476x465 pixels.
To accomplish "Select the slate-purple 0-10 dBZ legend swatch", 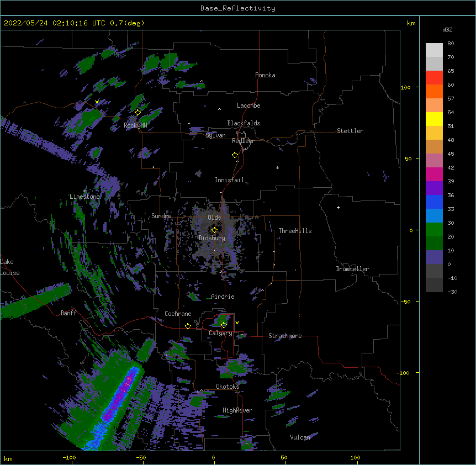I will point(434,257).
